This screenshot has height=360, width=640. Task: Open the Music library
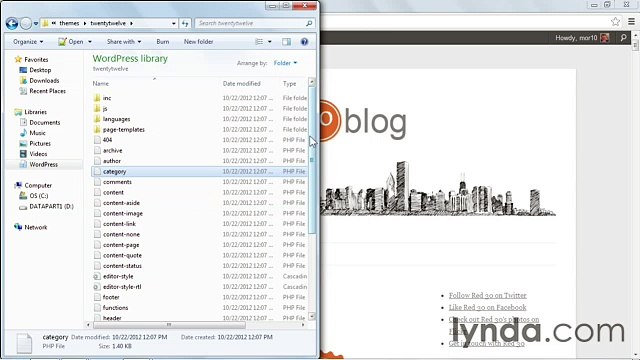[x=37, y=133]
